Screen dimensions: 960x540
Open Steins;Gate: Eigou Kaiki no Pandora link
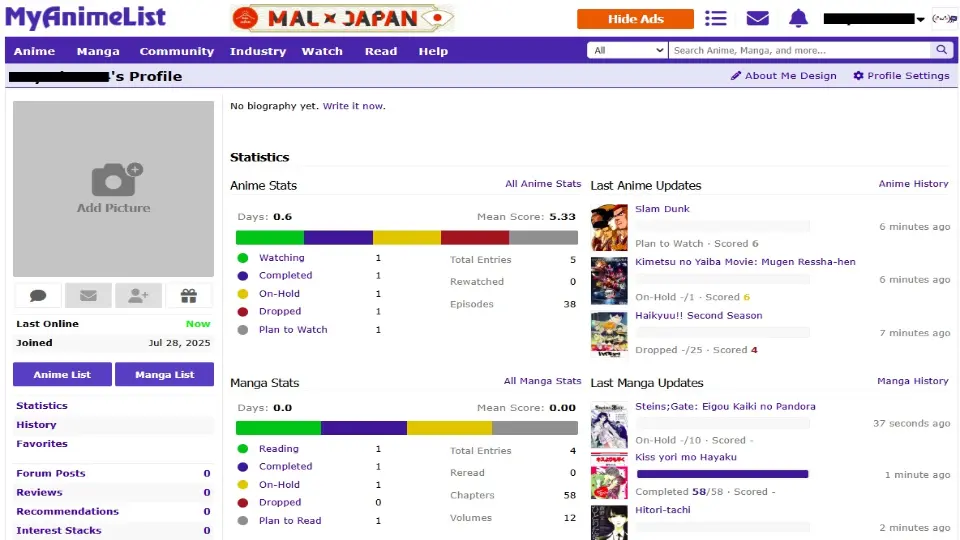[x=725, y=406]
